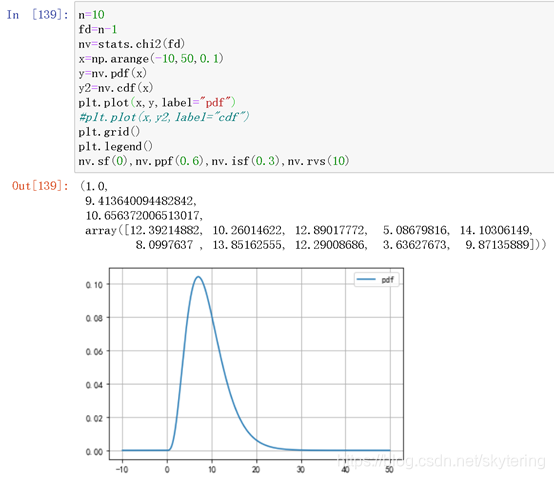This screenshot has height=479, width=554.
Task: Click array value 13.85162555
Action: (x=248, y=245)
